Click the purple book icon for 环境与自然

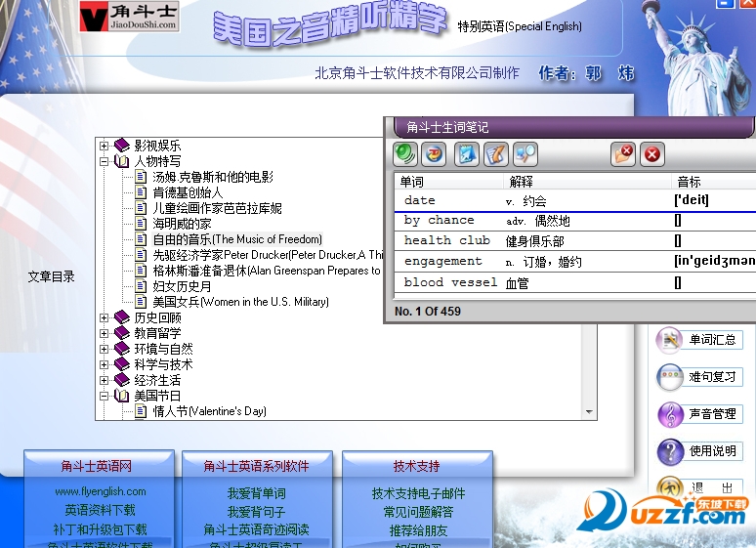click(122, 349)
